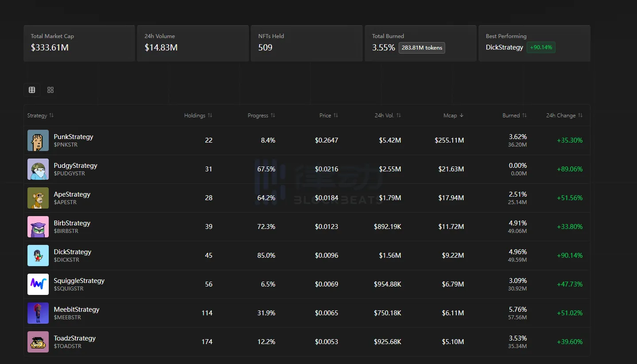Sort table by Progress column

(x=261, y=116)
